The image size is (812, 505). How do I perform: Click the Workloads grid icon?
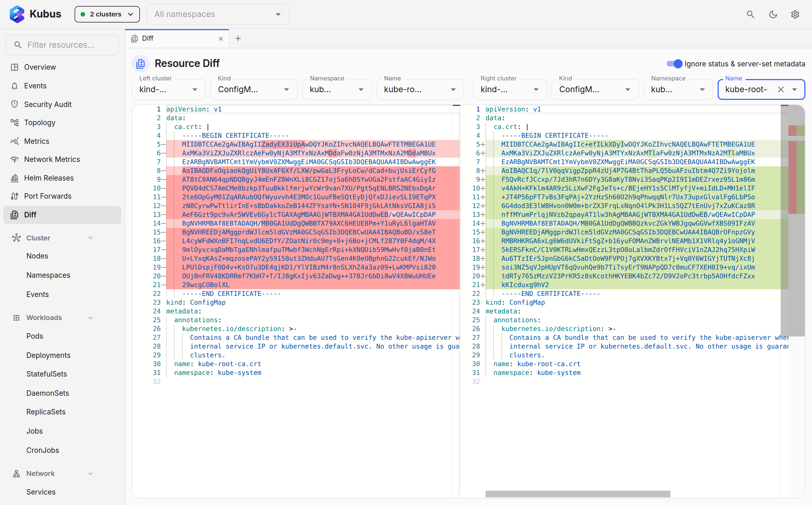16,318
